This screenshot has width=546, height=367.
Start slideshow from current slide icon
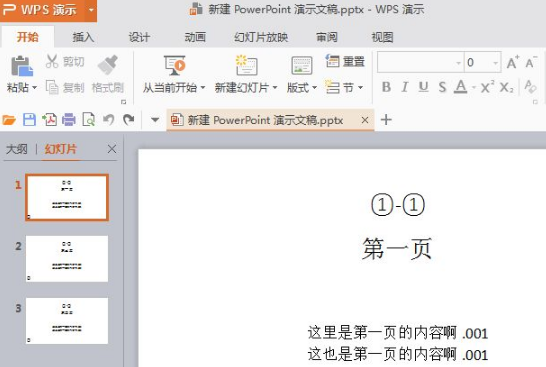(174, 65)
